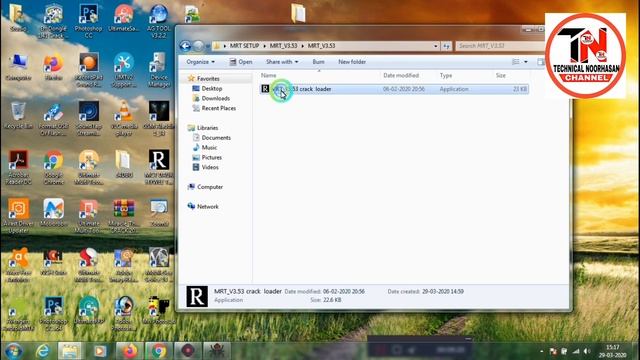This screenshot has height=360, width=640.
Task: Open the Organize dropdown menu
Action: point(200,62)
